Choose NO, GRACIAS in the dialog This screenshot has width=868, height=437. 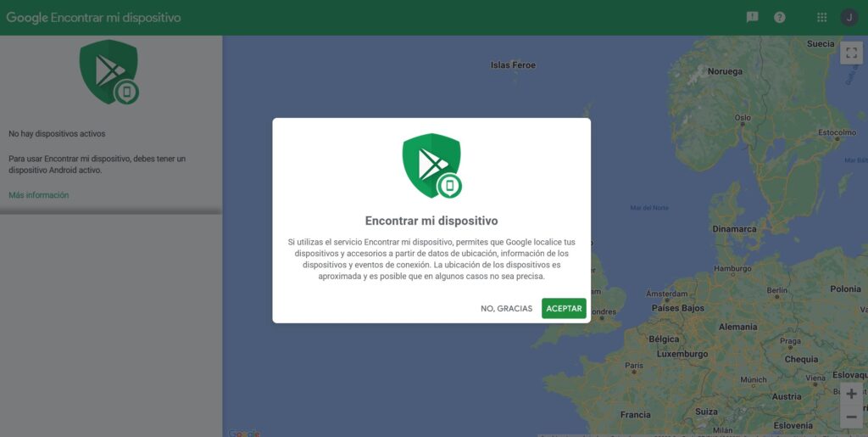pos(507,309)
